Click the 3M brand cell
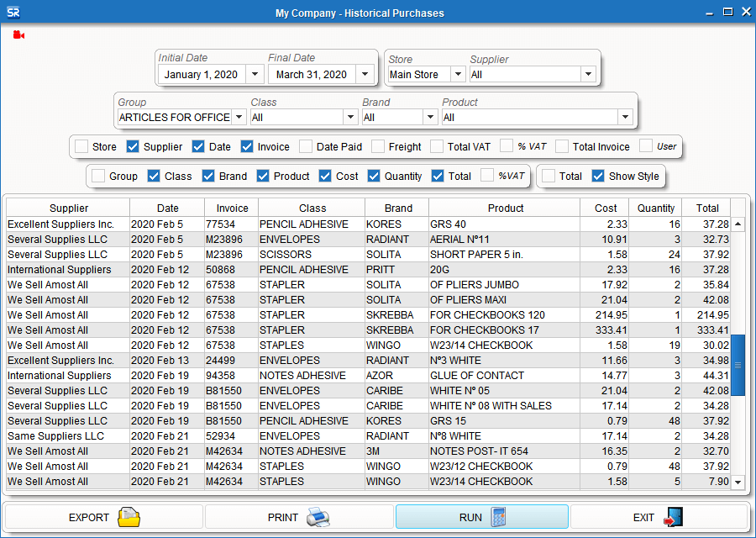Image resolution: width=756 pixels, height=538 pixels. point(396,451)
